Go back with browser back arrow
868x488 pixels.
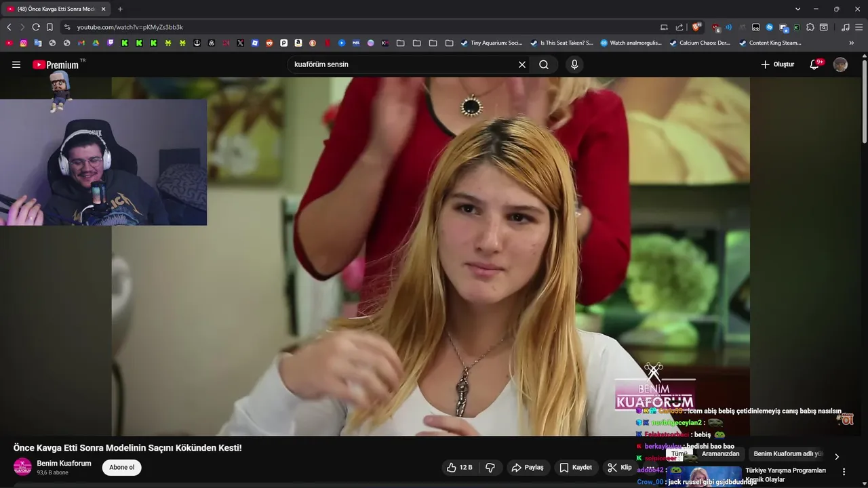(x=9, y=27)
